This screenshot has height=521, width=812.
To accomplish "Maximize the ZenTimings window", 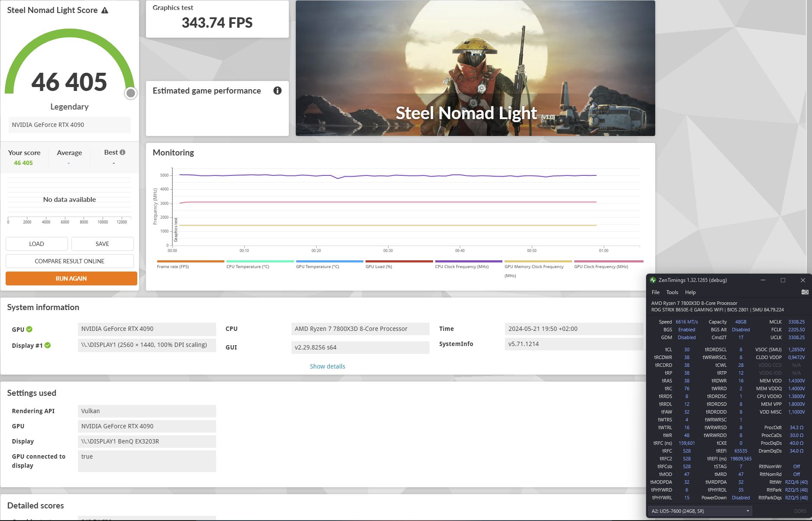I will 783,280.
